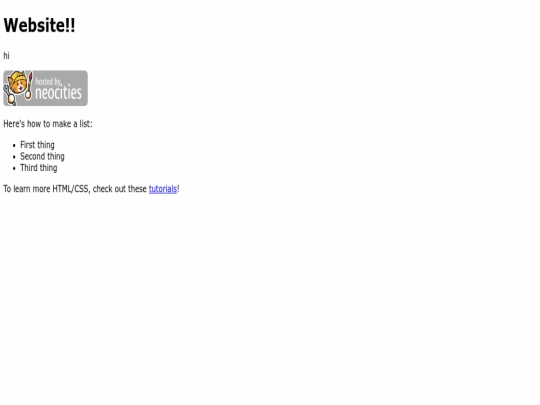Click the word neocities in the badge

[x=59, y=92]
